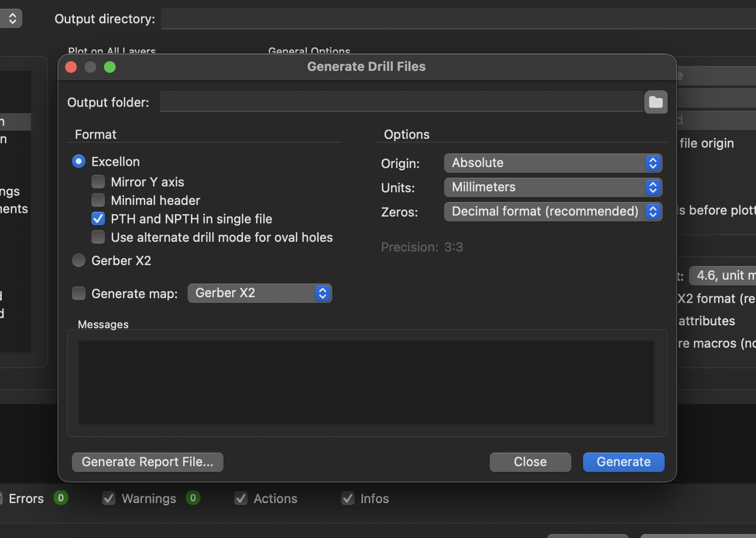Open the Generate map format dropdown
The image size is (756, 538).
[x=259, y=293]
